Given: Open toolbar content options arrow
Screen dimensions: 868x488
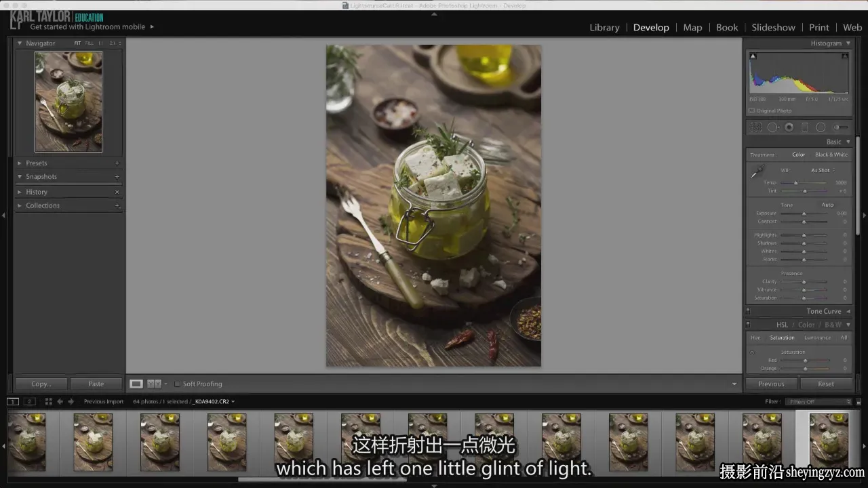Looking at the screenshot, I should click(734, 384).
